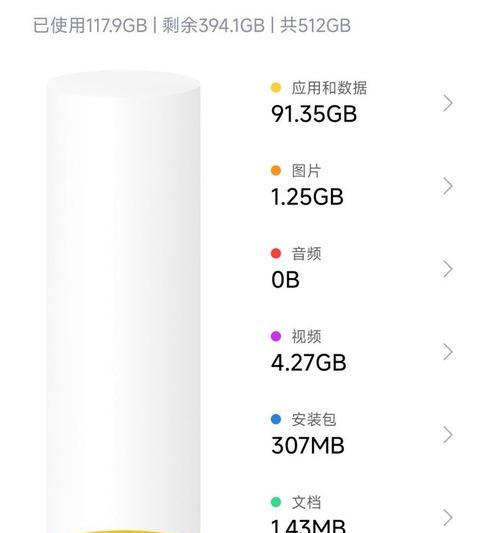Expand 音频 row using the chevron
Image resolution: width=500 pixels, height=533 pixels.
coord(448,269)
